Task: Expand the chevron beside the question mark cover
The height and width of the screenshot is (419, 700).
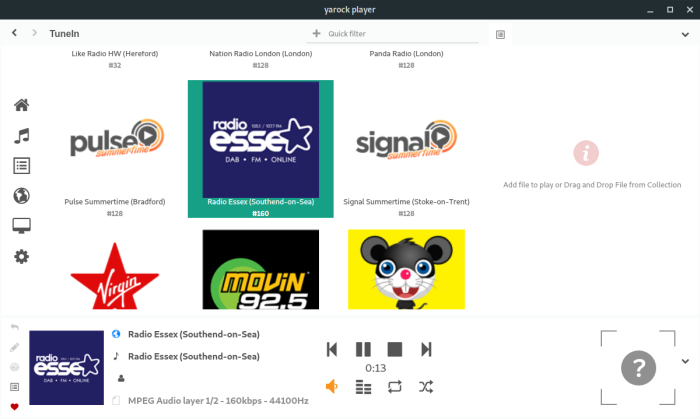Action: click(685, 361)
